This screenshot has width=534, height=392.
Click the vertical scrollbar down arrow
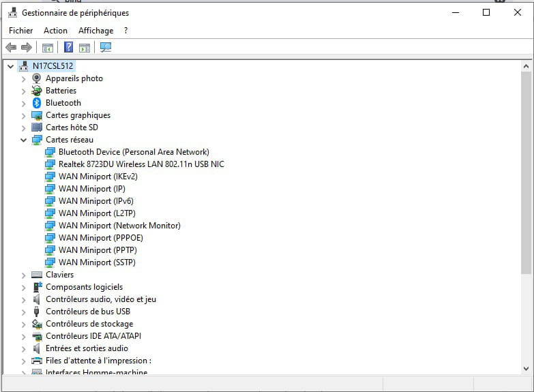coord(526,368)
